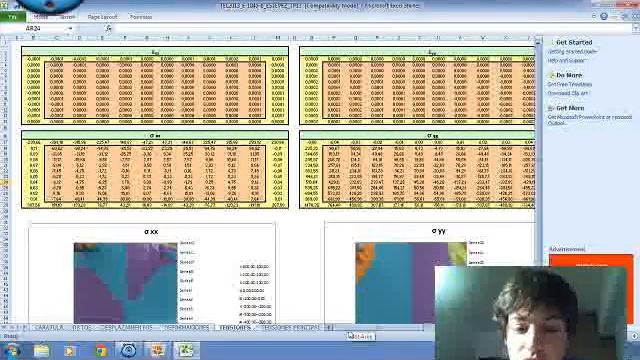Minimize the ribbon with the caret icon
Screen dimensions: 640x360
[594, 16]
